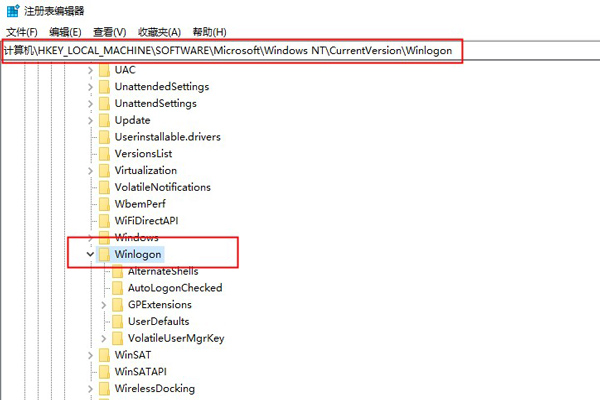Select the Update tree entry

pyautogui.click(x=132, y=120)
